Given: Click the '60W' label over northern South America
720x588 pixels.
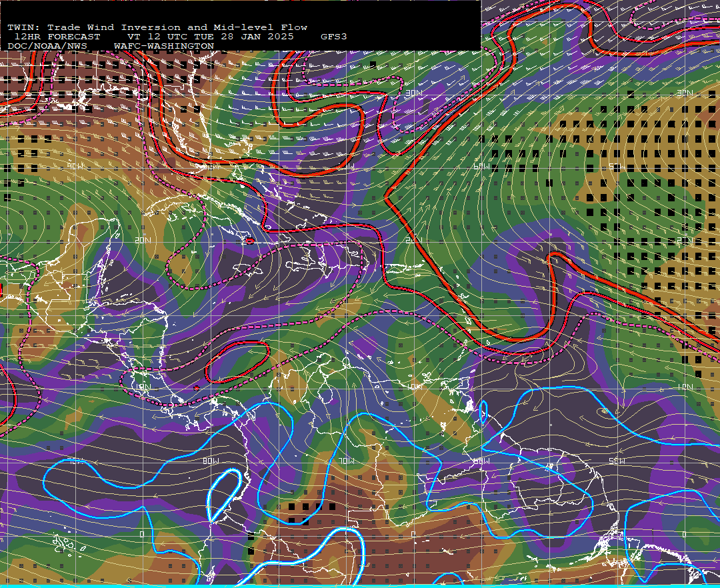Looking at the screenshot, I should click(481, 461).
